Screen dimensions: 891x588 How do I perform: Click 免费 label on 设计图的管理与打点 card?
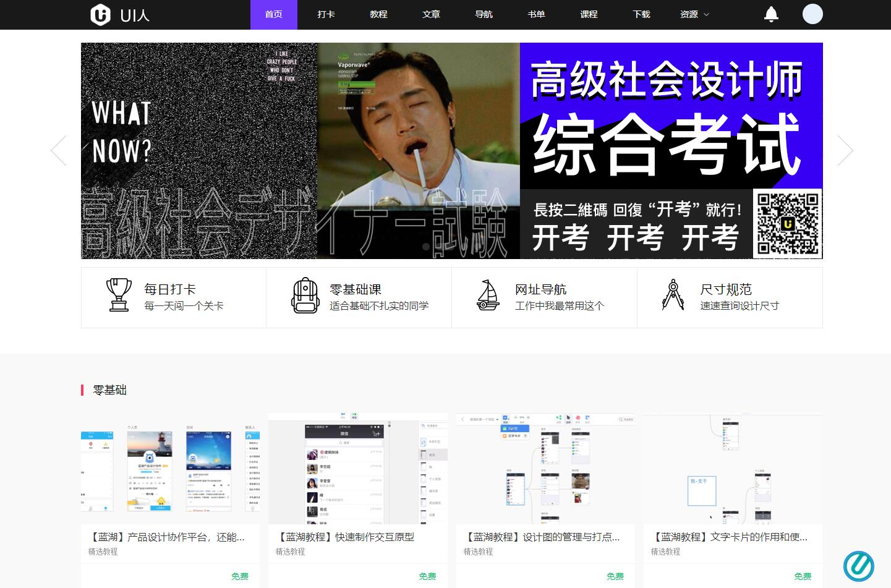(615, 576)
